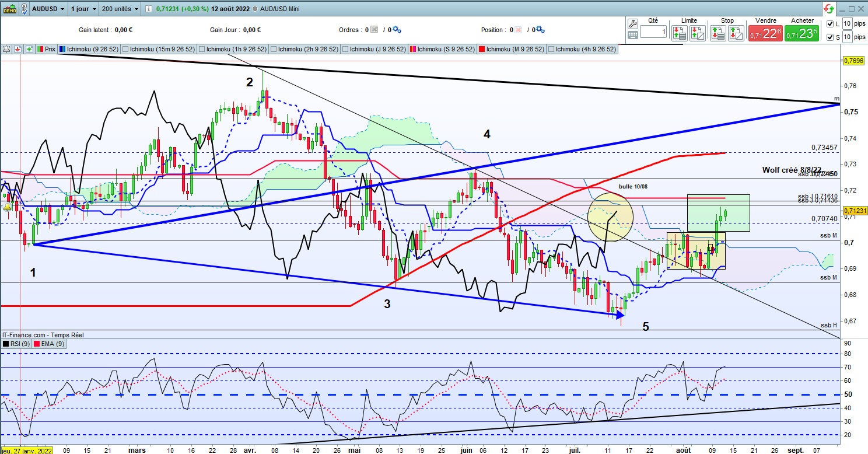The image size is (868, 454).
Task: Select the Prix indicator tab
Action: (46, 49)
